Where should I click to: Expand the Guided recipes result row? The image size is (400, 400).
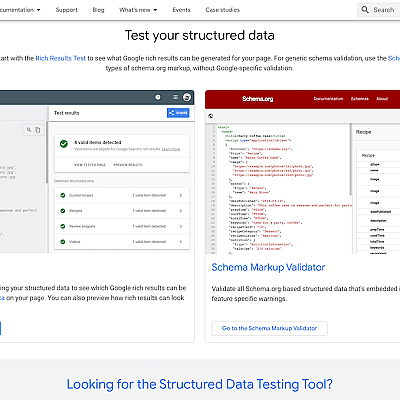122,195
